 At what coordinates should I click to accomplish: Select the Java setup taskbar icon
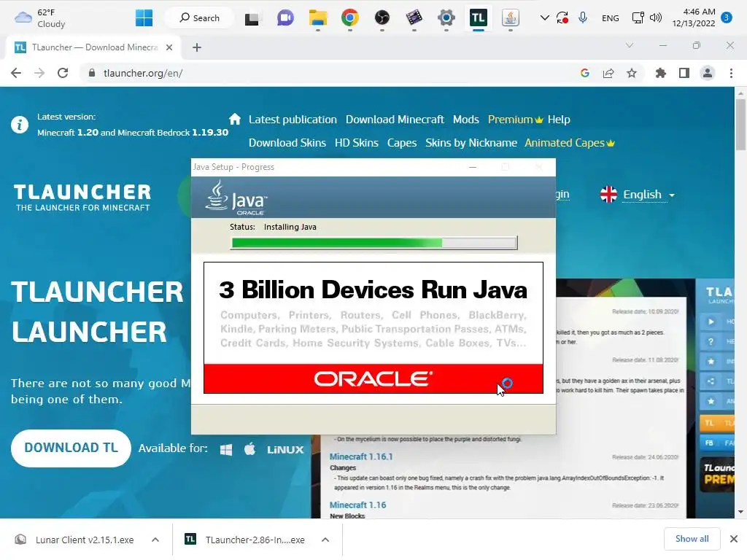[510, 18]
